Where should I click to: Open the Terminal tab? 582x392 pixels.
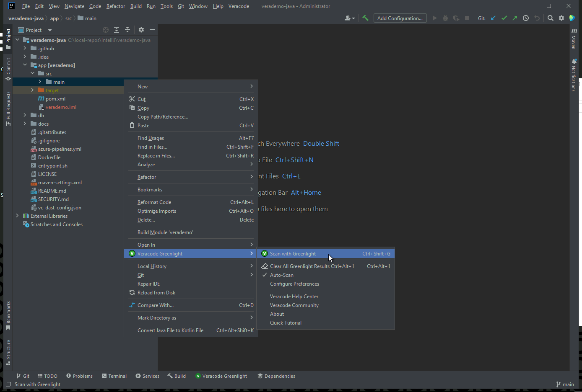pyautogui.click(x=114, y=376)
